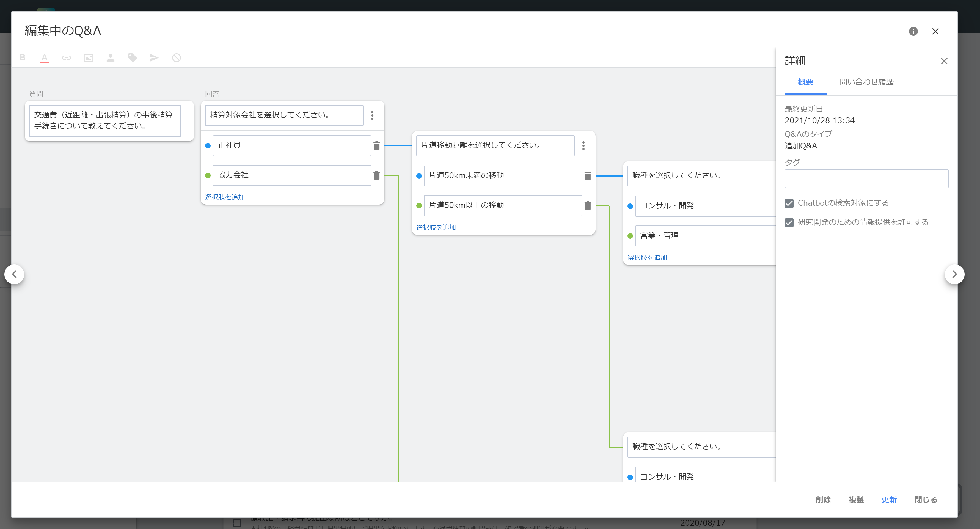980x529 pixels.
Task: Edit the question text about 交通費
Action: (105, 120)
